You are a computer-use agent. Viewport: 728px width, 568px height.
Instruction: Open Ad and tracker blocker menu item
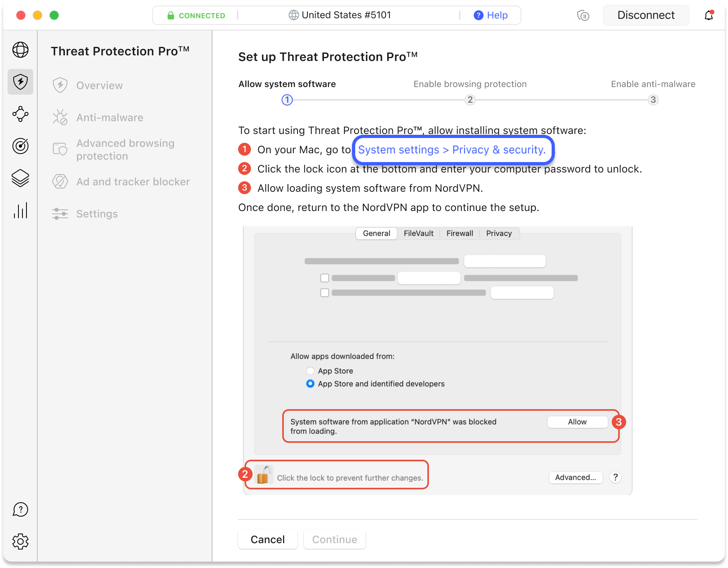[133, 182]
